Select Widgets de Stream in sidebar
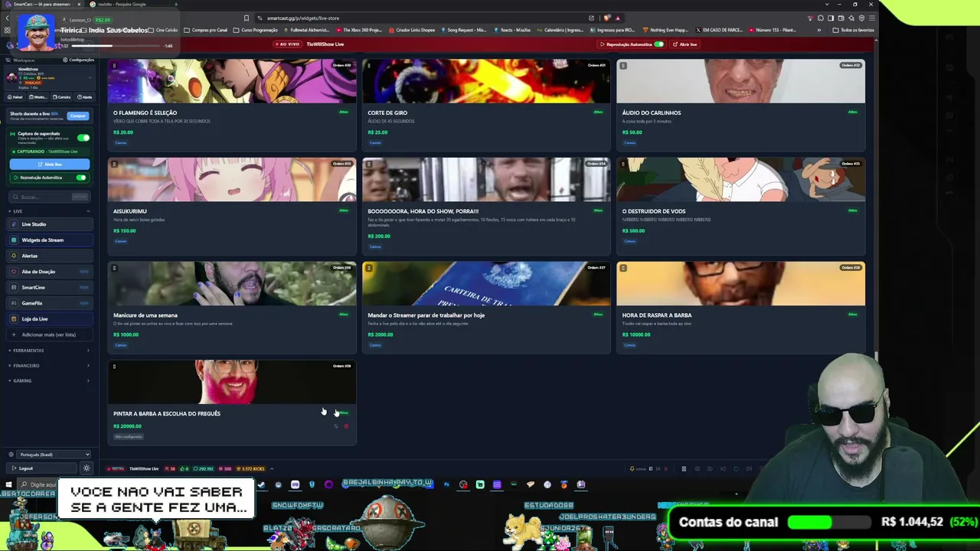Viewport: 980px width, 551px height. point(51,240)
